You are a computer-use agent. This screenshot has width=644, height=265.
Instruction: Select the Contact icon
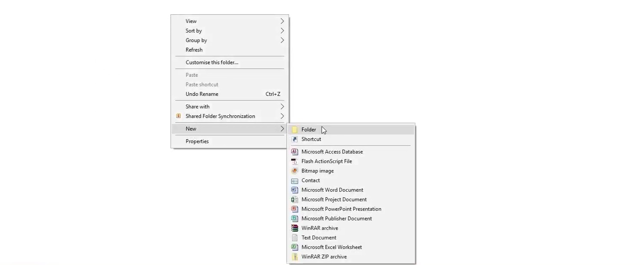click(295, 180)
